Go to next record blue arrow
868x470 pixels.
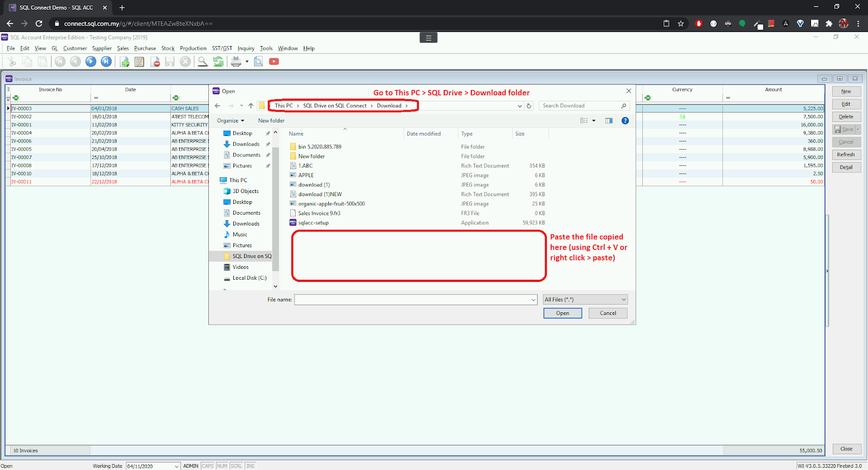(91, 62)
